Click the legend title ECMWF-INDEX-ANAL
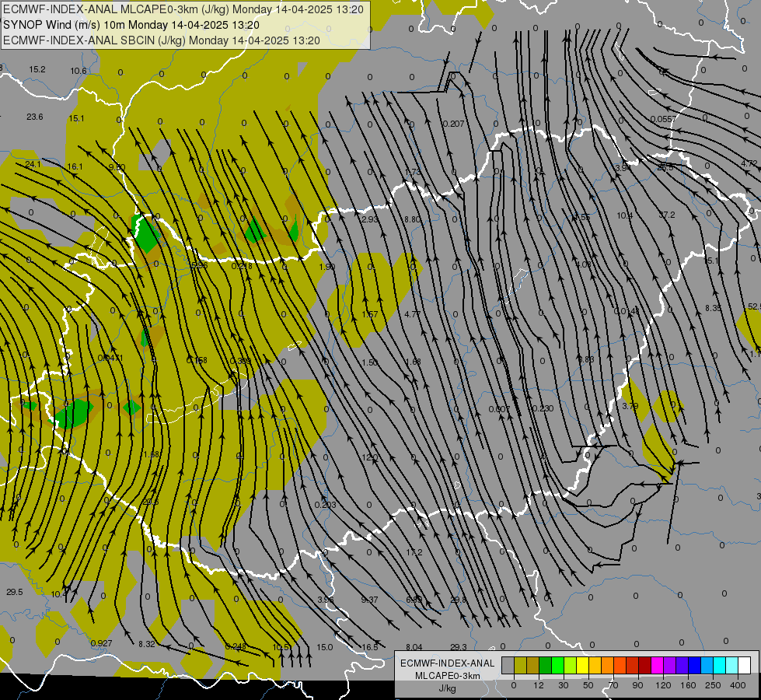This screenshot has height=700, width=761. click(448, 663)
